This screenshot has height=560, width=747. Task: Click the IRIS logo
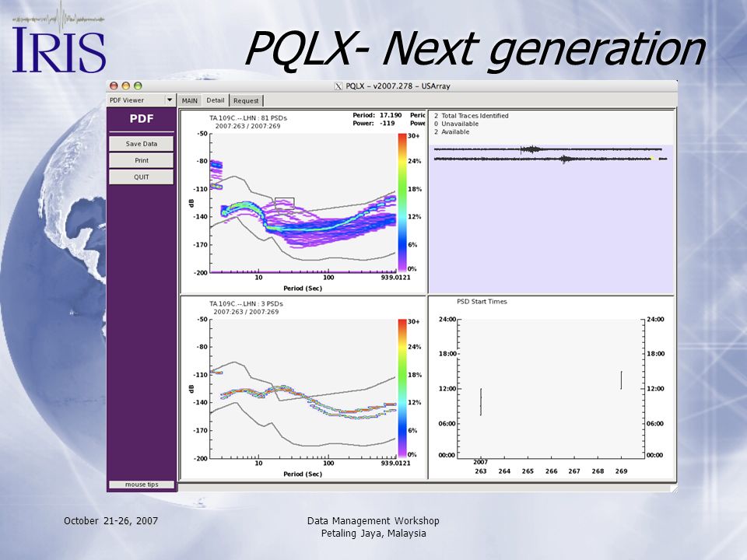click(58, 39)
